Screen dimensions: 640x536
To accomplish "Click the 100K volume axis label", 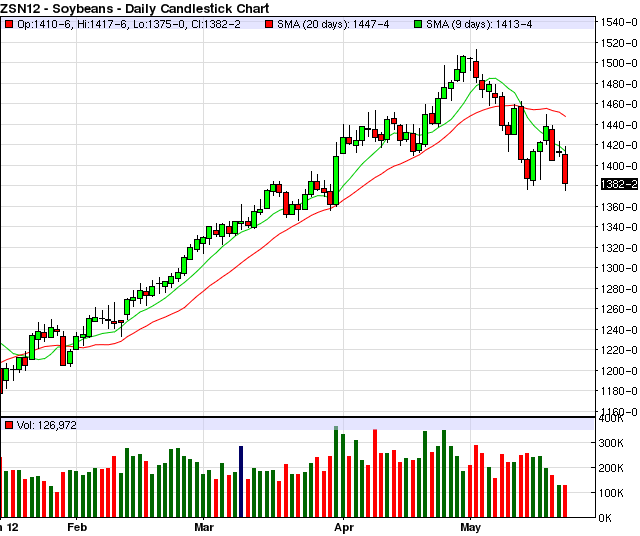I will pyautogui.click(x=611, y=493).
